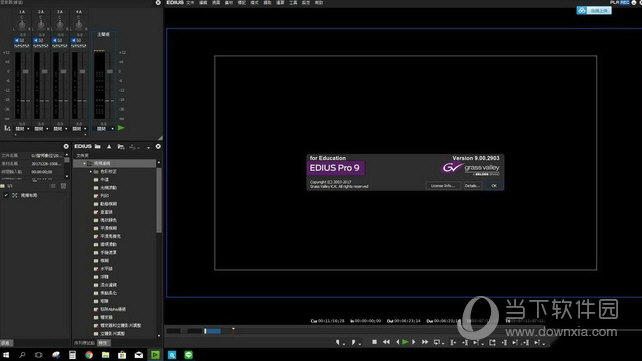Screen dimensions: 642x361
Task: Switch to the 特效 tab
Action: click(104, 343)
